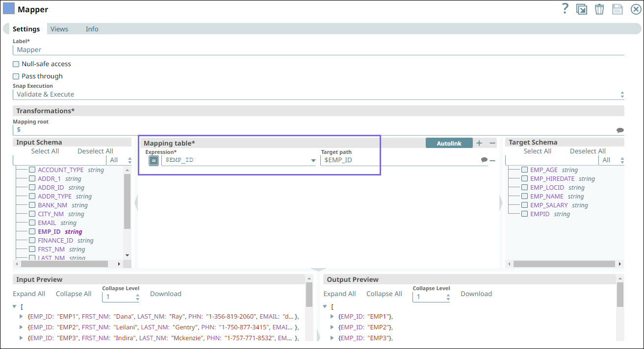The image size is (644, 349).
Task: Click Expand All in Output Preview
Action: click(339, 294)
